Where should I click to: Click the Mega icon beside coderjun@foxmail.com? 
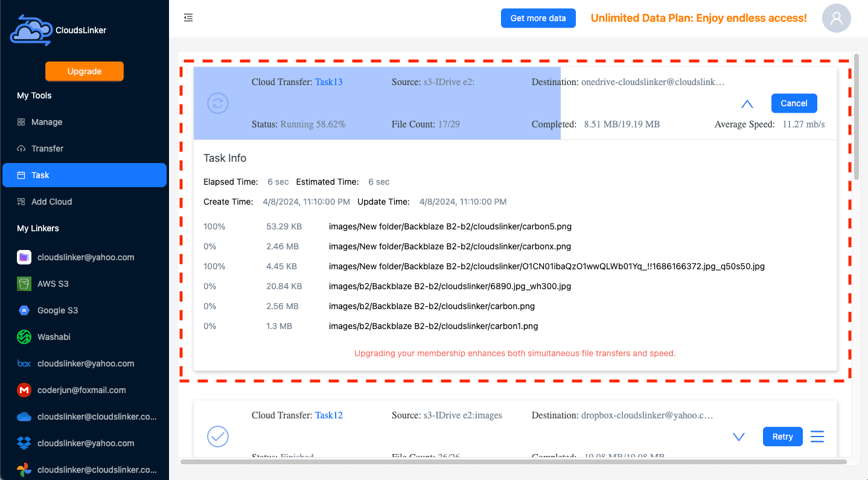coord(24,390)
